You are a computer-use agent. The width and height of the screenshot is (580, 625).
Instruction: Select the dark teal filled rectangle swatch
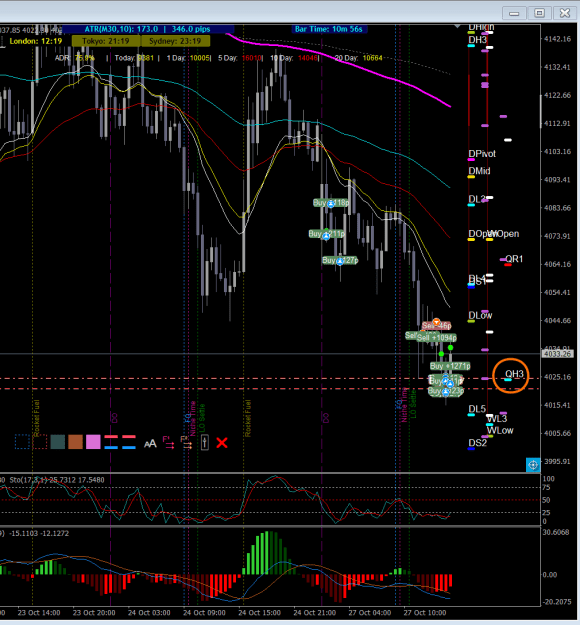(58, 442)
